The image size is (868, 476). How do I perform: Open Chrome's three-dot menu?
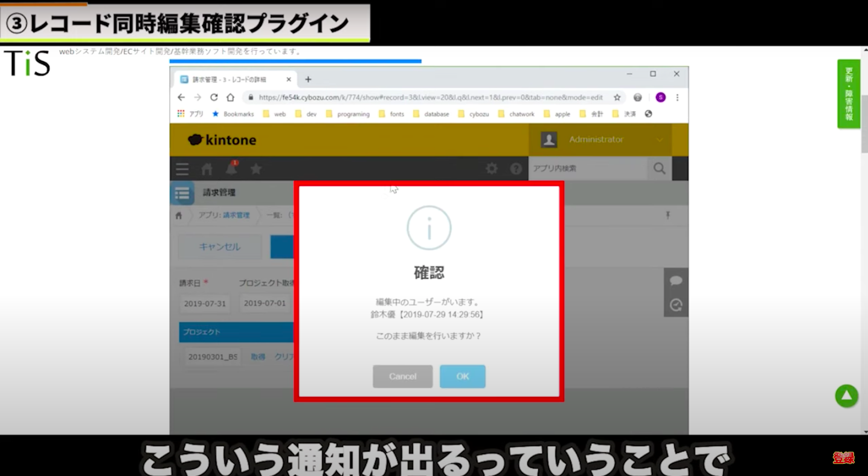[677, 97]
